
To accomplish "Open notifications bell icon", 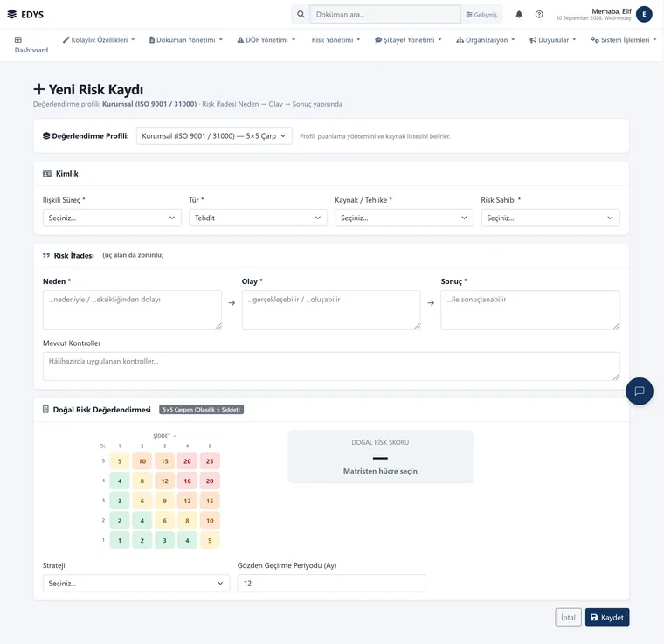I will tap(519, 14).
